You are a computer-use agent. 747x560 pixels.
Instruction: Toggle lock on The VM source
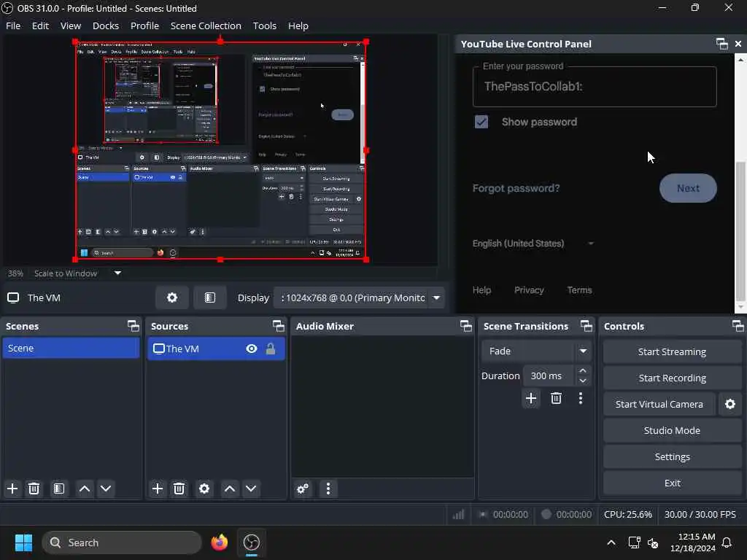pyautogui.click(x=271, y=349)
